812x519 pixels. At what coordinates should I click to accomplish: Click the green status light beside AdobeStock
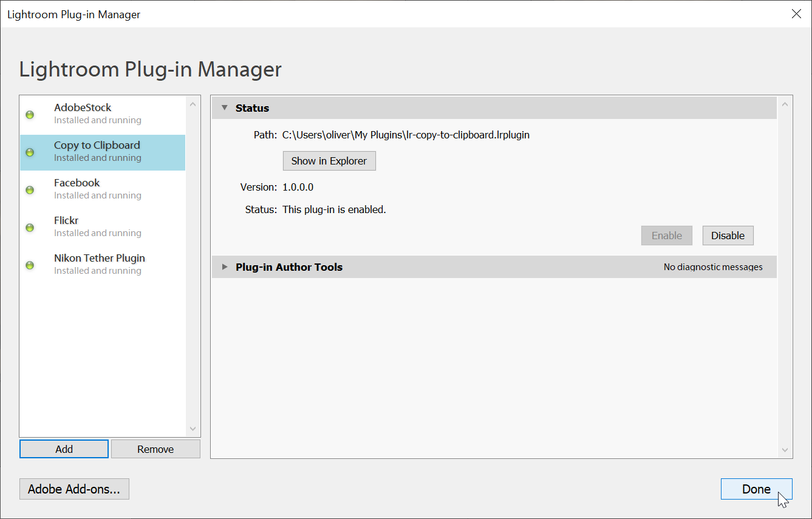coord(29,115)
